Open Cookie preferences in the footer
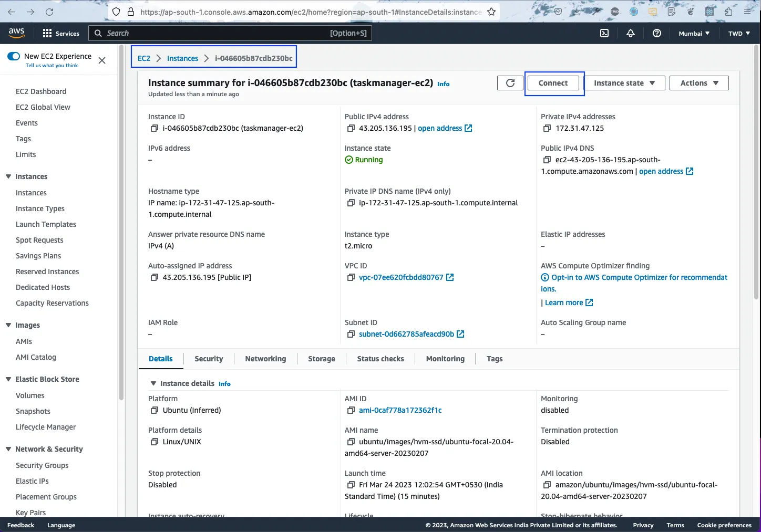This screenshot has width=761, height=532. point(724,525)
